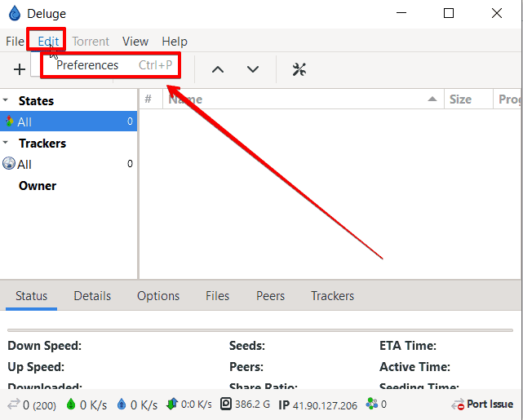
Task: Click the ETA Time label
Action: click(408, 346)
